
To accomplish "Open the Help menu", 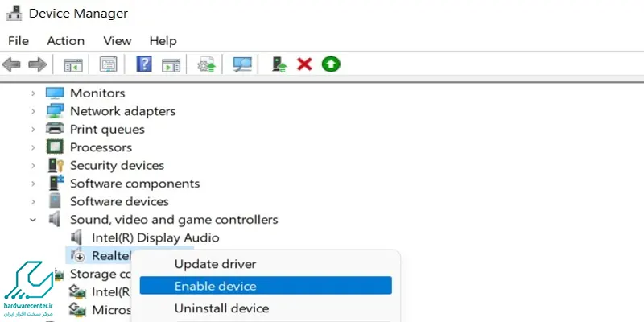I will point(163,41).
